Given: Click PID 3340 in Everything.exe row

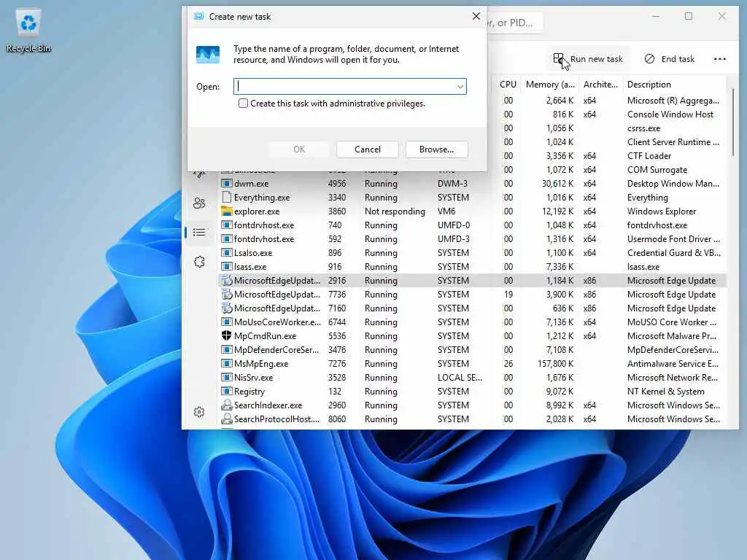Looking at the screenshot, I should click(x=337, y=197).
